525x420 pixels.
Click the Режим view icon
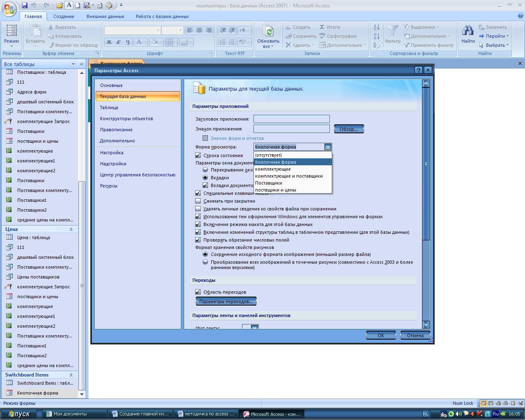pyautogui.click(x=11, y=31)
